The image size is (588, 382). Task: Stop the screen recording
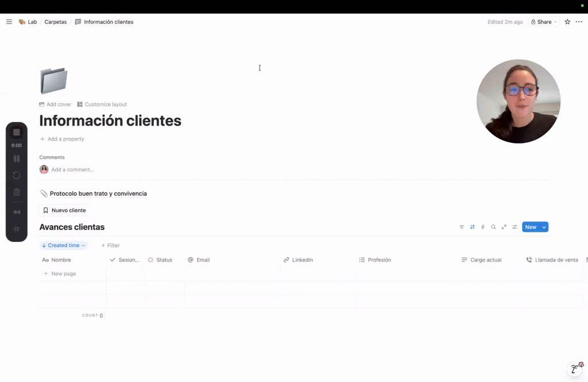(17, 132)
